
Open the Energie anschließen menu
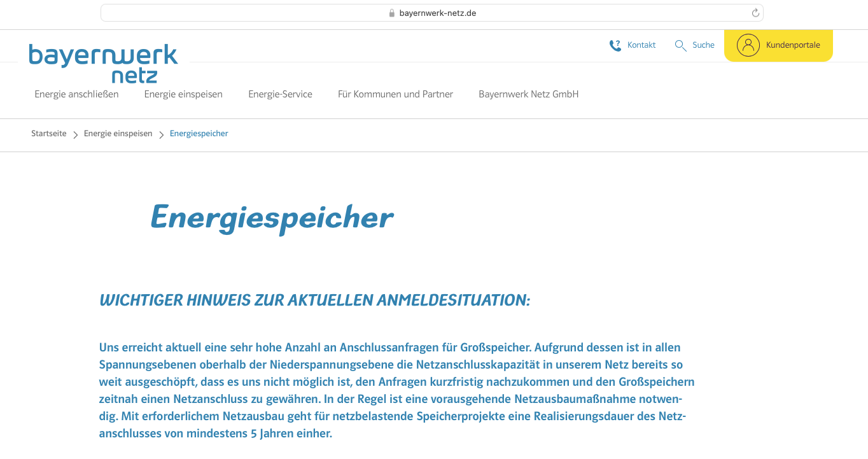[x=76, y=94]
